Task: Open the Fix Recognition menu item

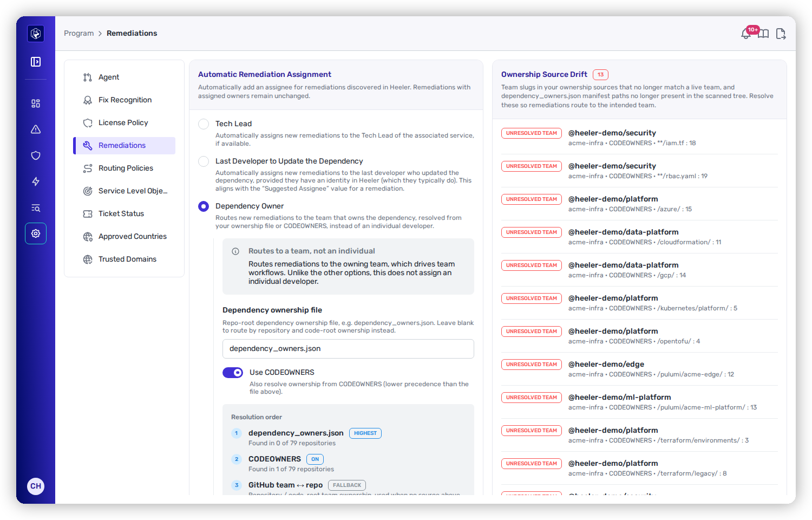Action: [x=125, y=100]
